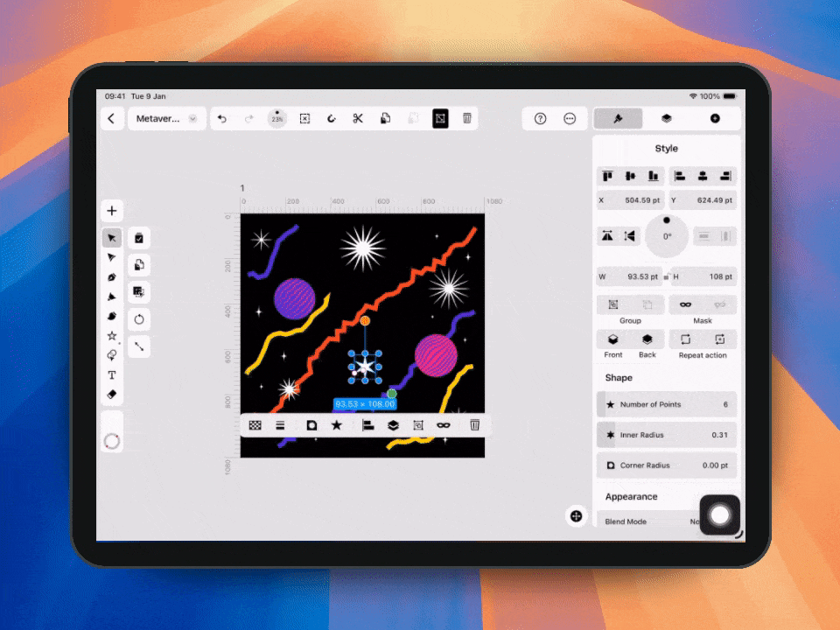Toggle the black highlighted artboard button

440,118
